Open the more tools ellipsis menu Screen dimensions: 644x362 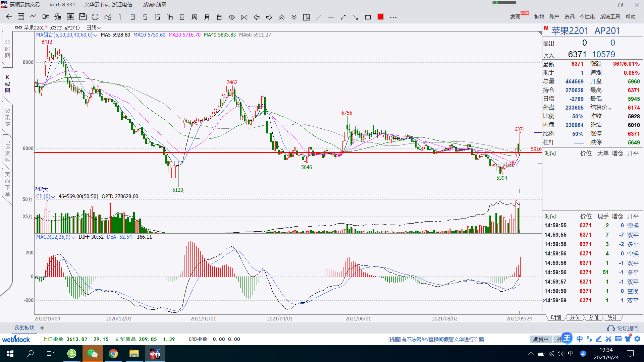pyautogui.click(x=393, y=17)
